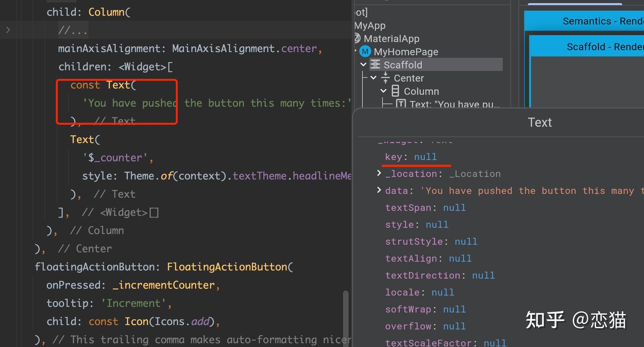Collapse the Column tree node

pos(384,91)
